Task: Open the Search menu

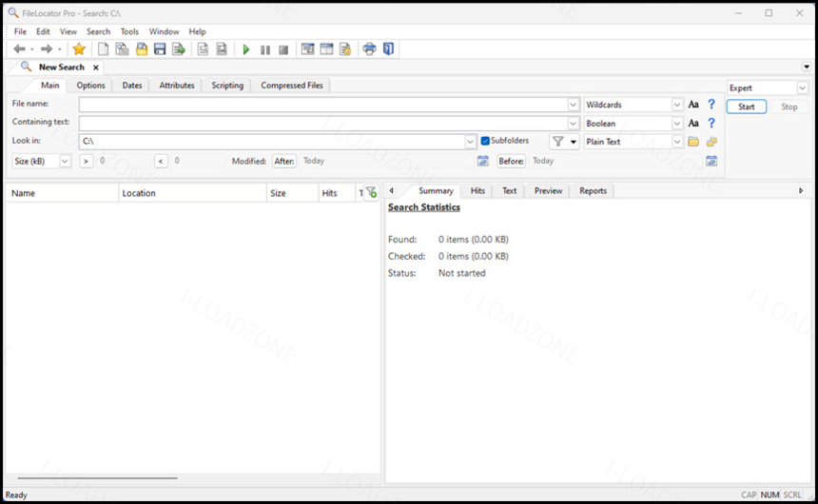Action: pyautogui.click(x=98, y=31)
